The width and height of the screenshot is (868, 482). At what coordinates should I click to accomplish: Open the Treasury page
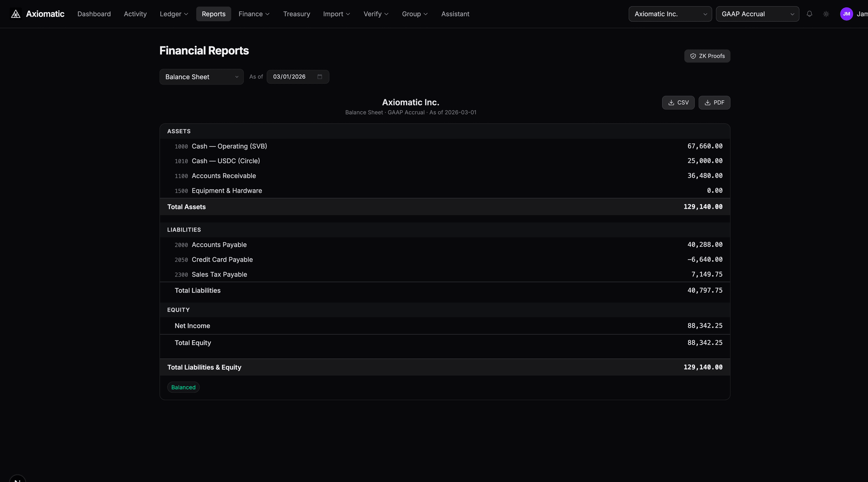pos(296,14)
